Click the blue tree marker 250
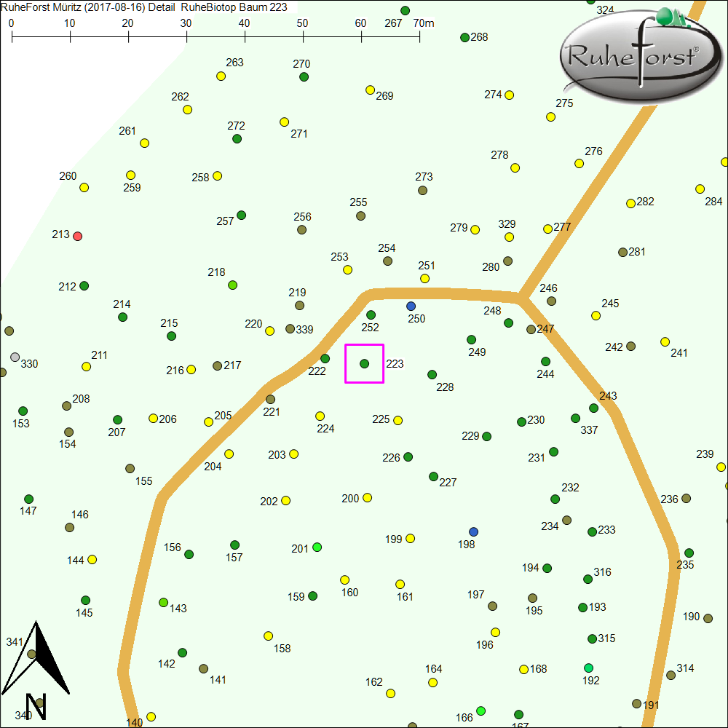Screen dimensions: 728x728 click(411, 306)
